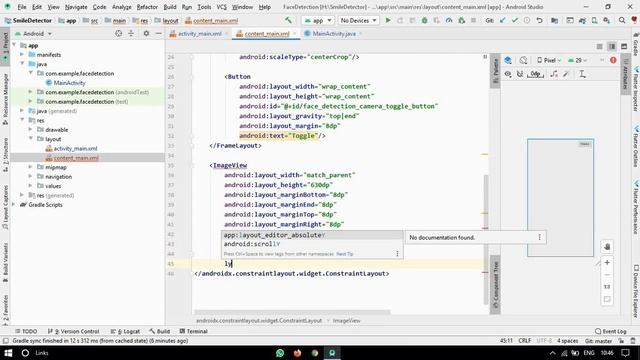Switch to MainActivity.java editor tab
This screenshot has width=640, height=360.
(x=333, y=33)
